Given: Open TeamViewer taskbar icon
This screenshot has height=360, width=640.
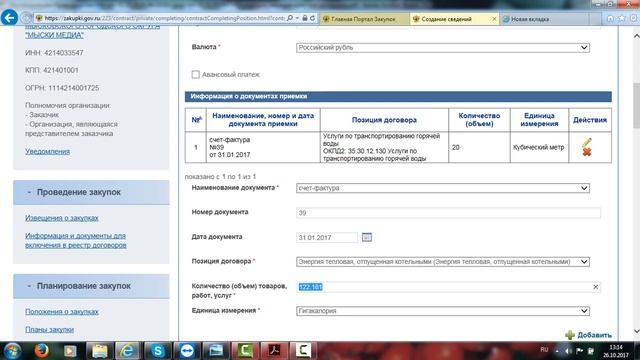Looking at the screenshot, I should [187, 351].
